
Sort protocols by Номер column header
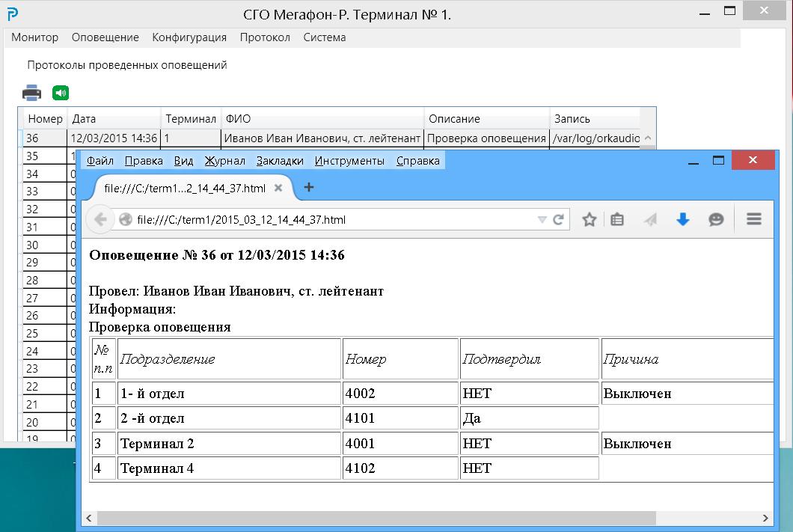click(x=45, y=119)
